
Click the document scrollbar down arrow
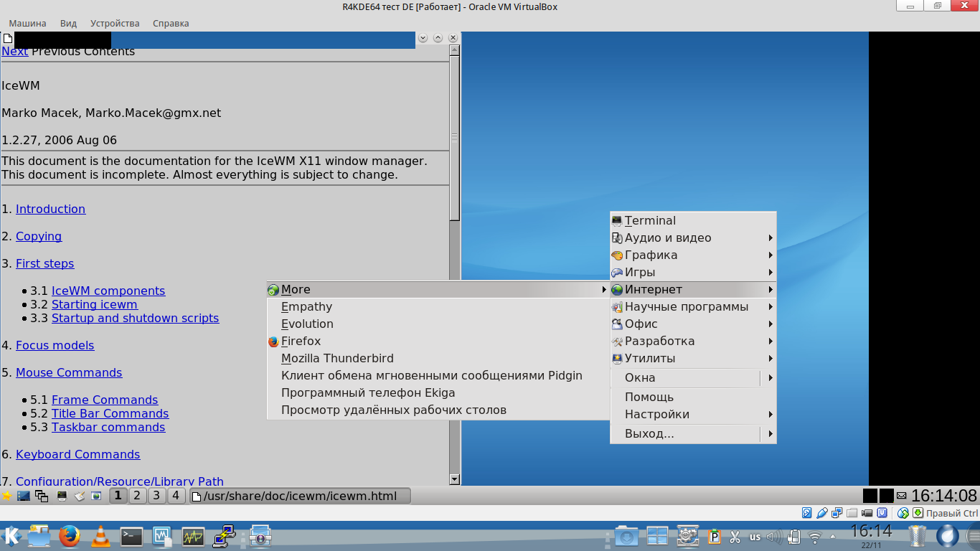tap(454, 479)
